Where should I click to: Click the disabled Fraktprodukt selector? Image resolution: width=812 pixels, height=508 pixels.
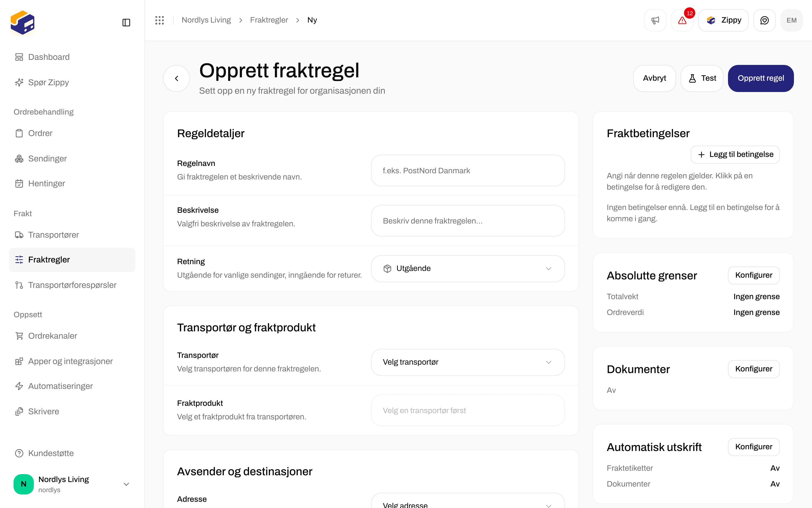coord(468,411)
